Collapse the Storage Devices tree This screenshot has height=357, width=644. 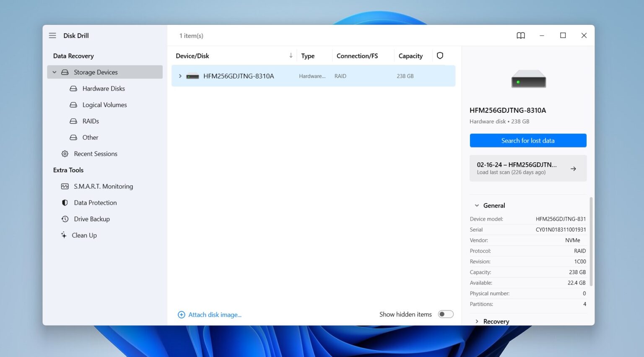55,72
